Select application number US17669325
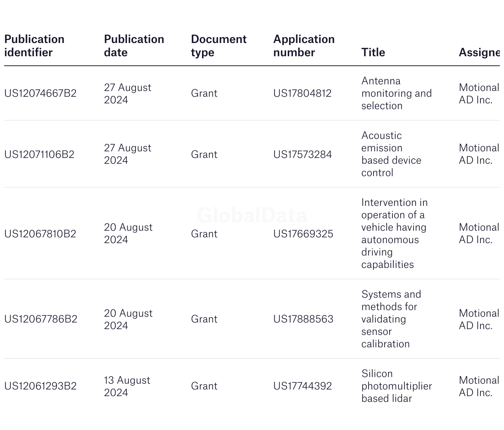This screenshot has width=504, height=430. pyautogui.click(x=303, y=234)
